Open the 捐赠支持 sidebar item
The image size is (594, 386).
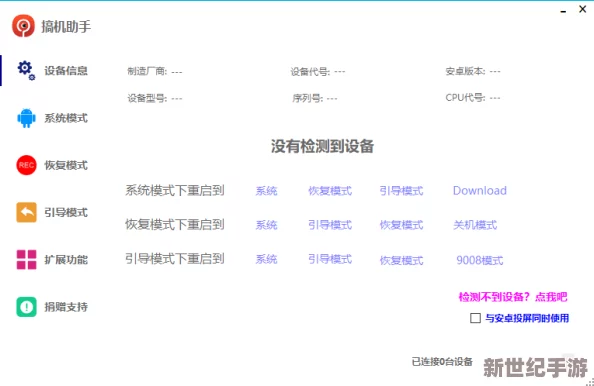pyautogui.click(x=66, y=307)
